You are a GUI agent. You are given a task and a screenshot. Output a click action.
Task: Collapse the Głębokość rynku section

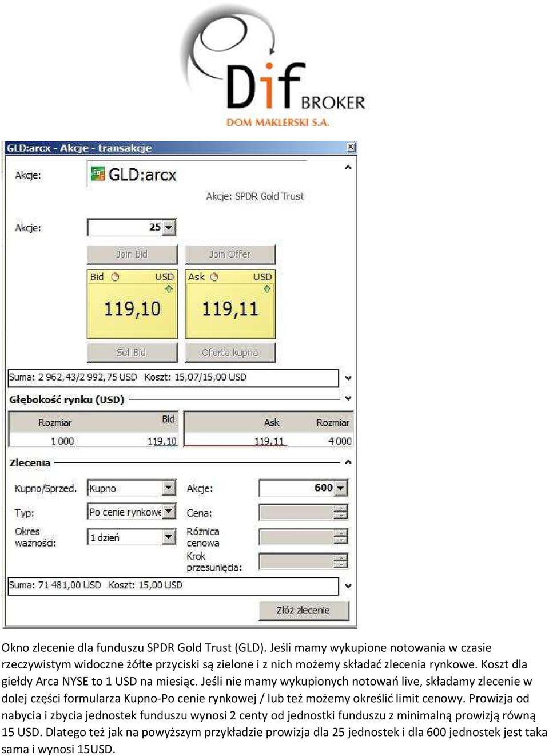coord(348,398)
